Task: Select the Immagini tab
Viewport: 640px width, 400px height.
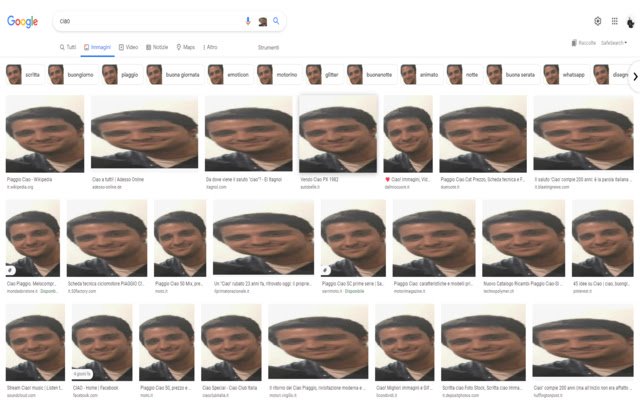Action: pyautogui.click(x=97, y=47)
